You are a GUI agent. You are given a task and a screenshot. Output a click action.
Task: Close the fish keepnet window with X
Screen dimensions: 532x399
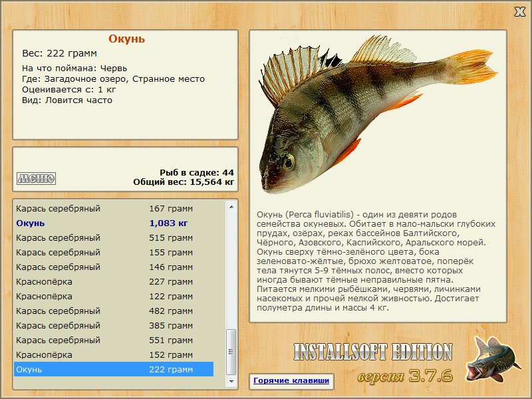520,12
